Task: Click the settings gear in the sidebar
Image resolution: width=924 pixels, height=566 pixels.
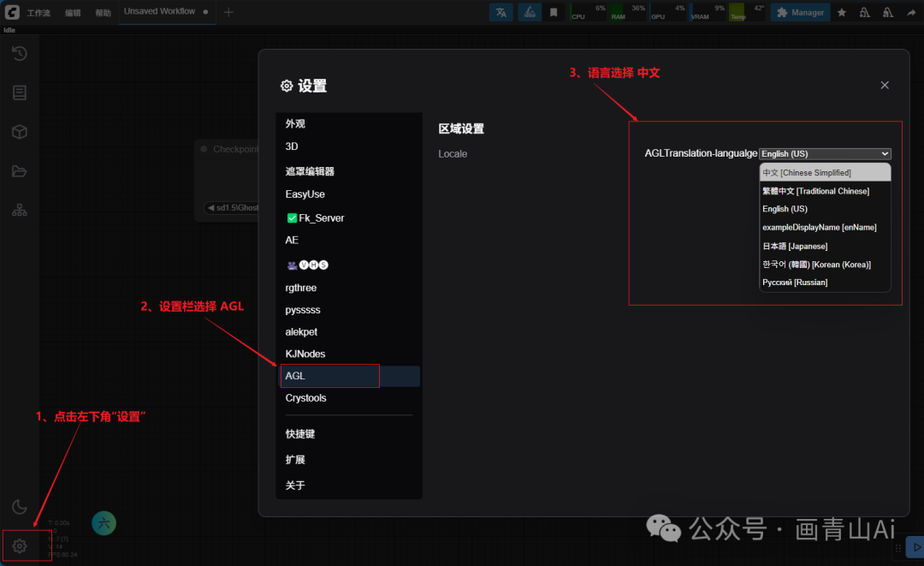Action: (x=20, y=546)
